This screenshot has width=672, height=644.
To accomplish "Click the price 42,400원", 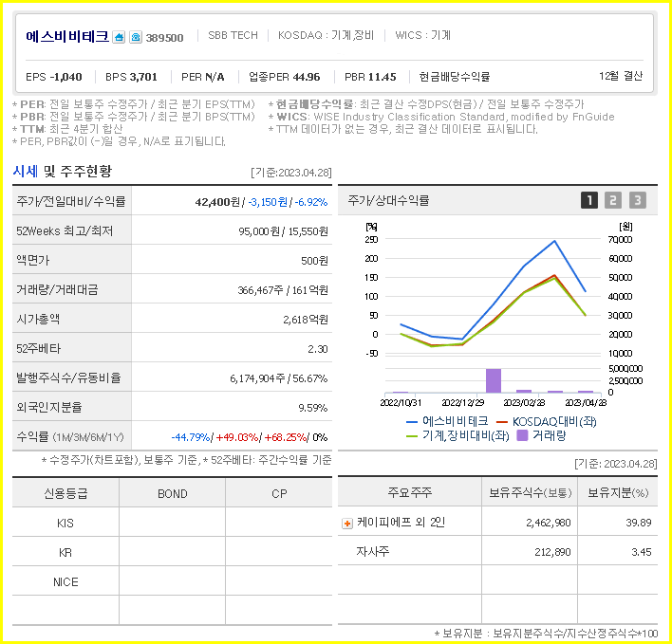I will 217,202.
